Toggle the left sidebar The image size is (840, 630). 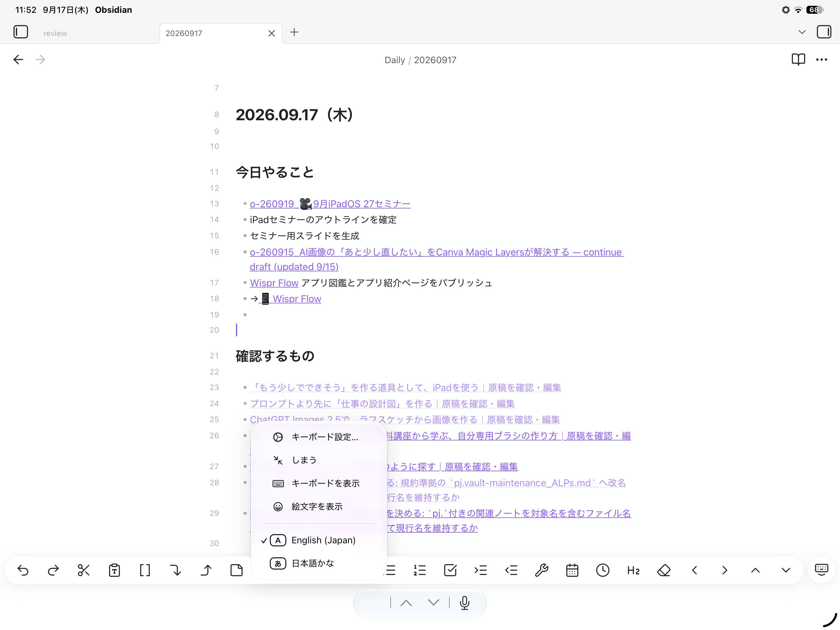pyautogui.click(x=21, y=32)
